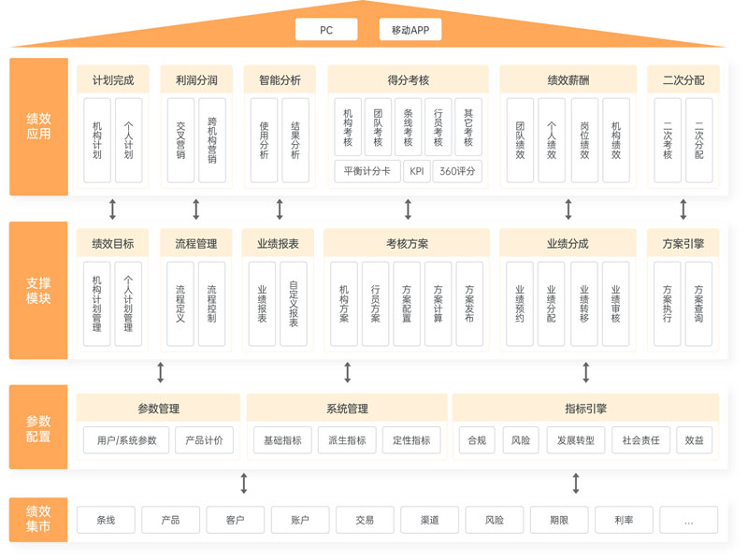Image resolution: width=748 pixels, height=560 pixels.
Task: Click the 绩效应用 orange section label
Action: point(38,127)
